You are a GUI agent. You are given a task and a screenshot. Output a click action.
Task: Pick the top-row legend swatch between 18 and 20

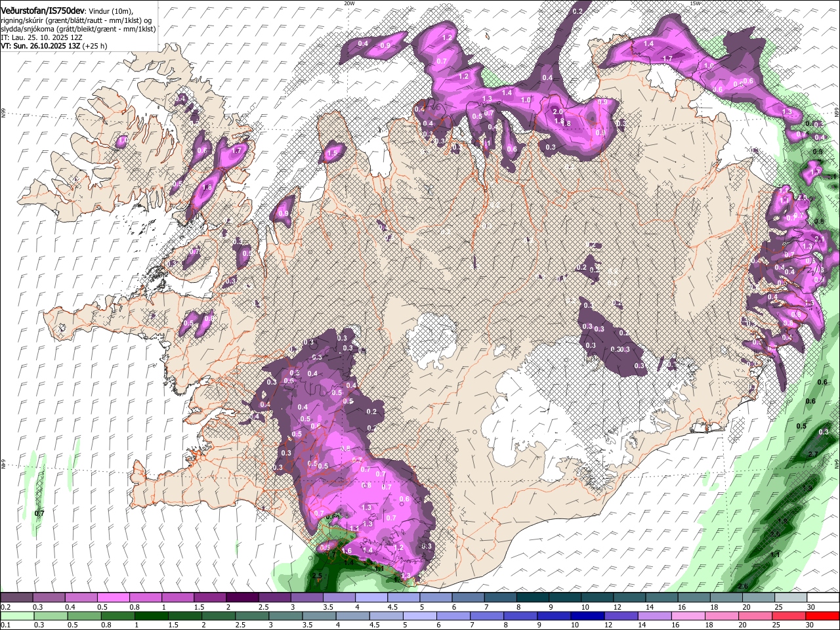(726, 598)
